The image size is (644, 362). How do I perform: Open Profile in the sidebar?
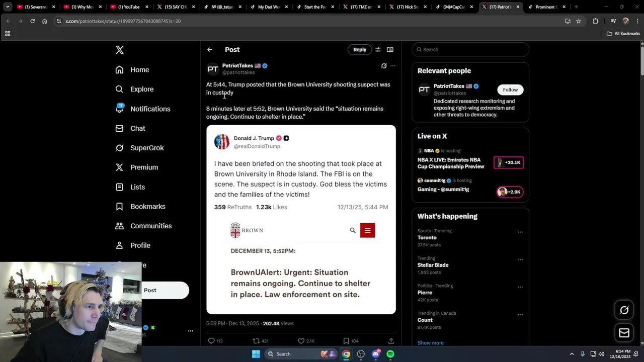click(133, 245)
